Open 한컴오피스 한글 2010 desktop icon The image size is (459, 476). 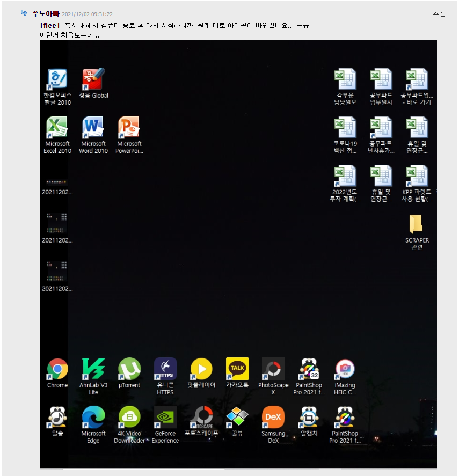pyautogui.click(x=57, y=86)
